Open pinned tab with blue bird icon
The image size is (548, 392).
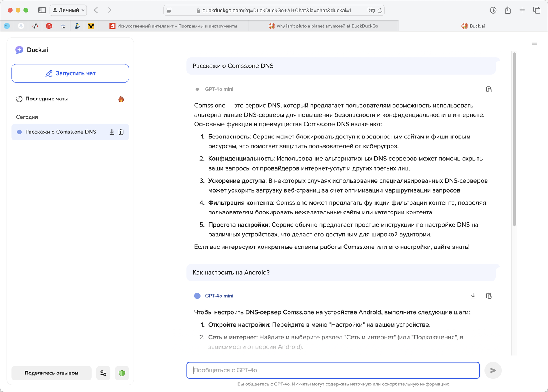[77, 26]
